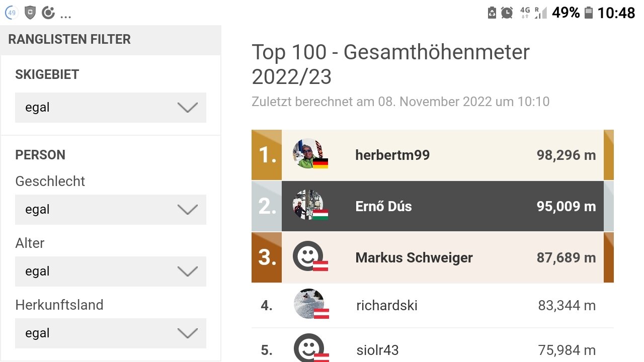This screenshot has width=644, height=362.
Task: Open herbertm99's profile avatar
Action: pyautogui.click(x=308, y=154)
